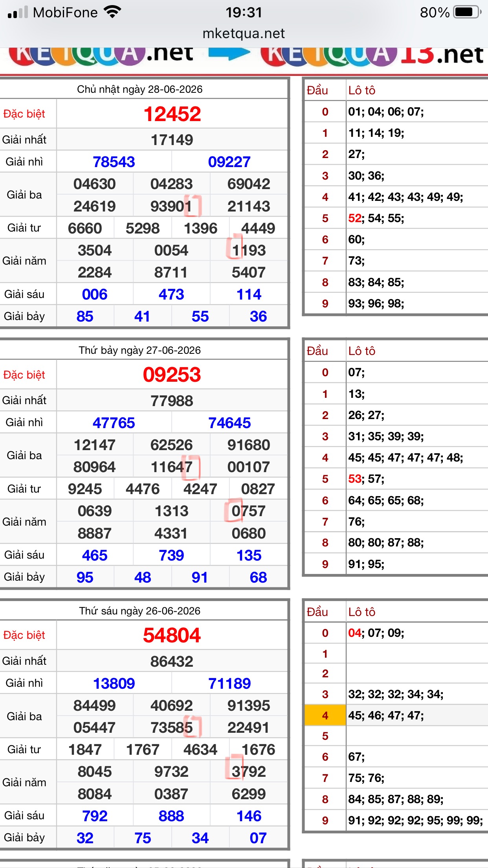Select sixth prize number 473
Image resolution: width=488 pixels, height=868 pixels.
[171, 294]
